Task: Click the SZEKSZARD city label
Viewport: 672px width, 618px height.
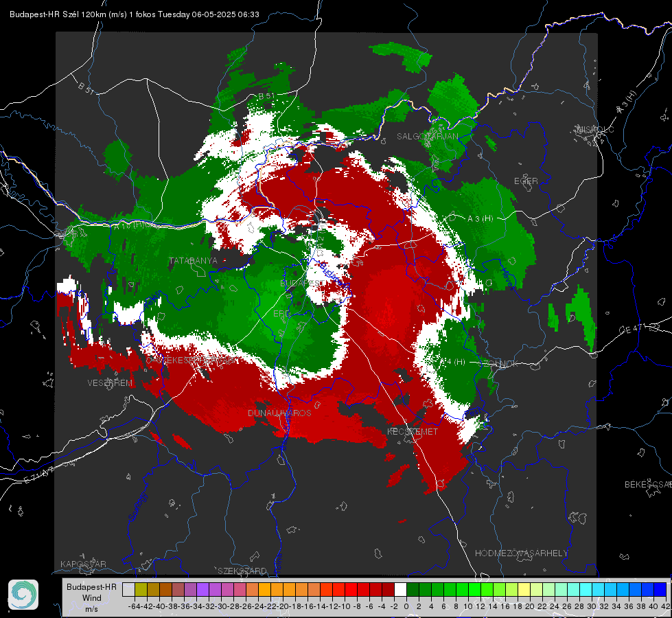Action: (x=242, y=571)
